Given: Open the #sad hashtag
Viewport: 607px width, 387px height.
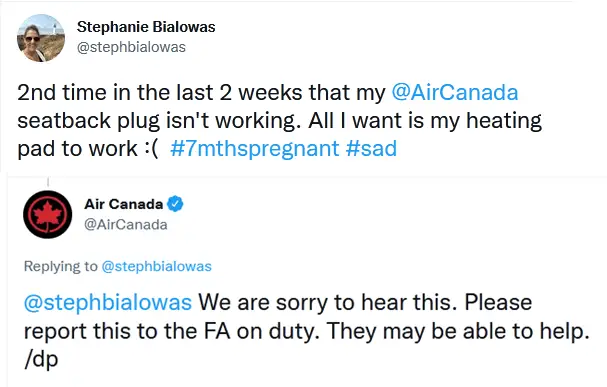Looking at the screenshot, I should 371,149.
